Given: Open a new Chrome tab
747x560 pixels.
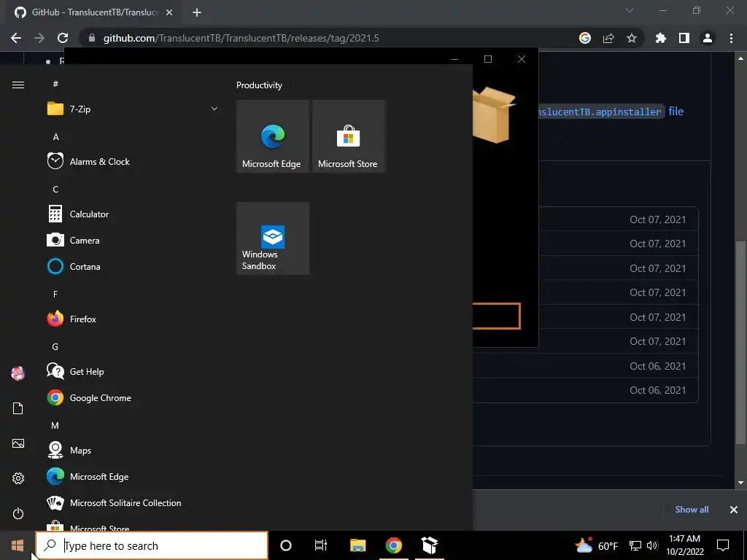Looking at the screenshot, I should pos(197,12).
